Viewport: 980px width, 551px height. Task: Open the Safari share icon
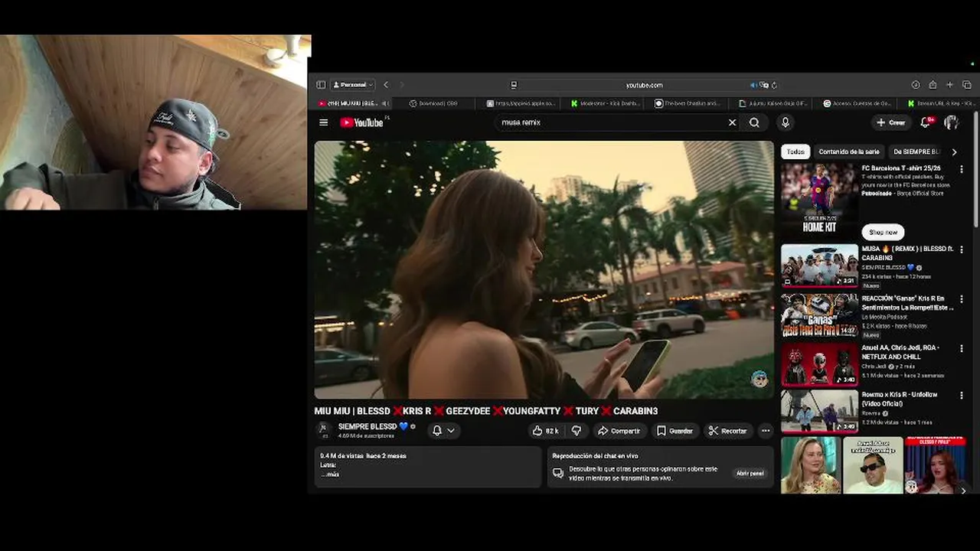coord(933,85)
